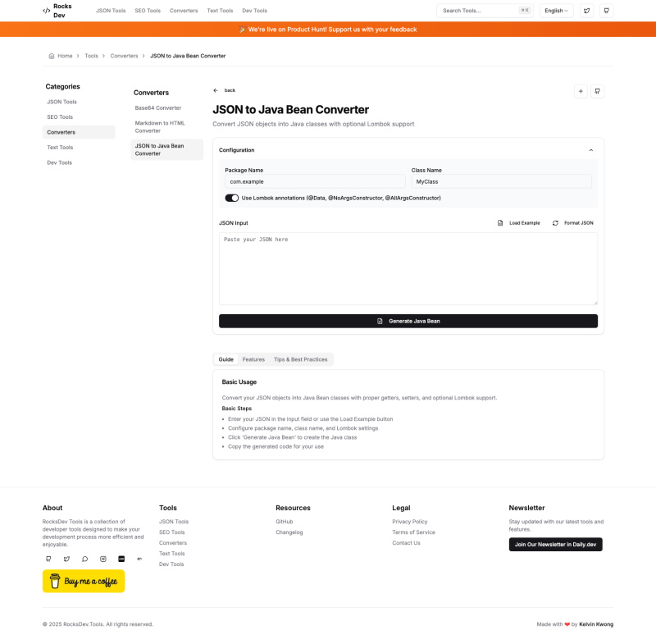Collapse the Configuration section chevron
Viewport: 656px width, 644px height.
point(591,150)
